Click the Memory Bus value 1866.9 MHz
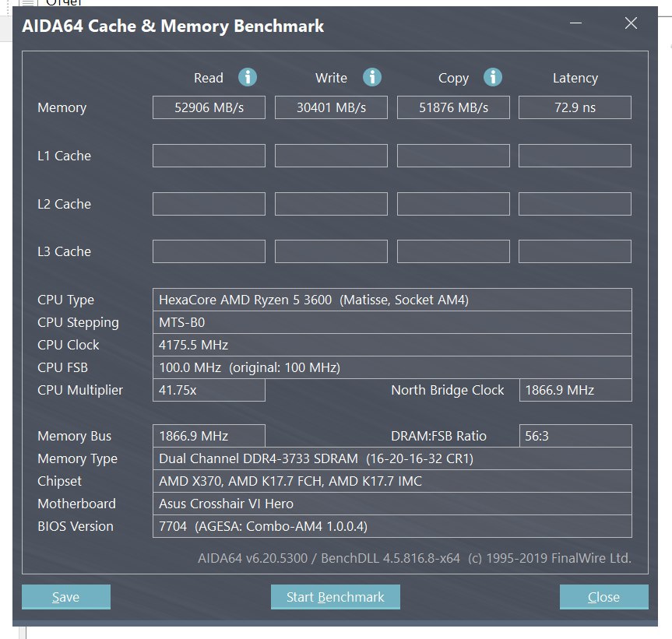 (209, 436)
